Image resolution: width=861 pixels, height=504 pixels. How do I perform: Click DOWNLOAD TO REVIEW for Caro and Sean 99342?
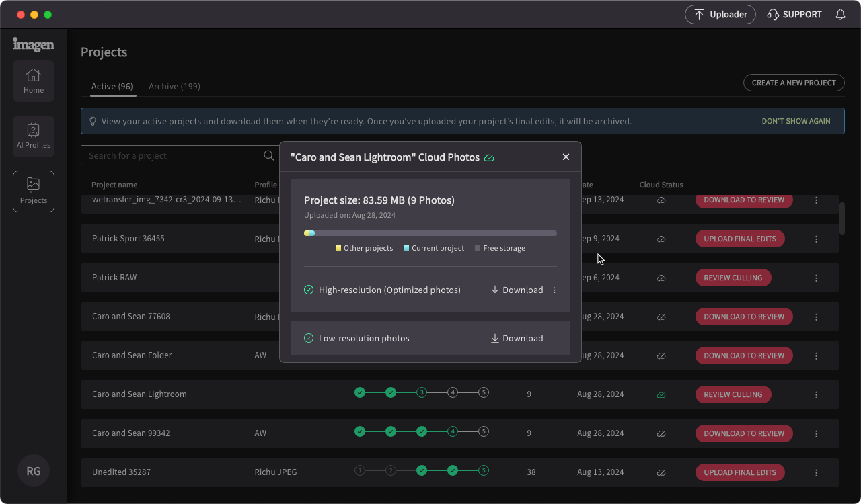coord(744,433)
